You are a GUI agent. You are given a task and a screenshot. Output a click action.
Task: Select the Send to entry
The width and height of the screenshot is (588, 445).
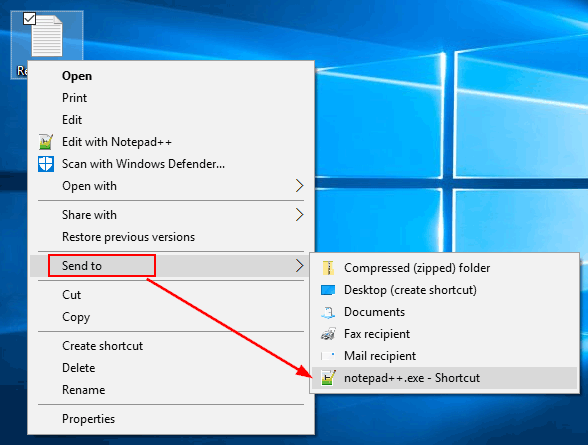[171, 266]
